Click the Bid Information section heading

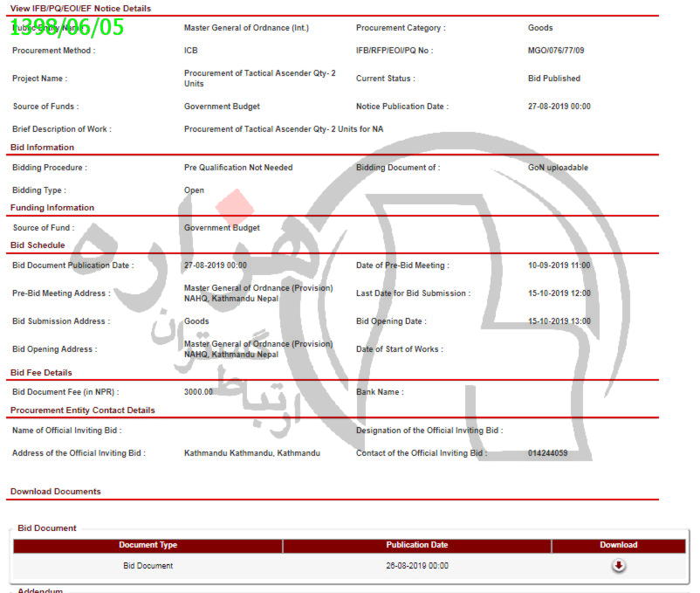[42, 148]
